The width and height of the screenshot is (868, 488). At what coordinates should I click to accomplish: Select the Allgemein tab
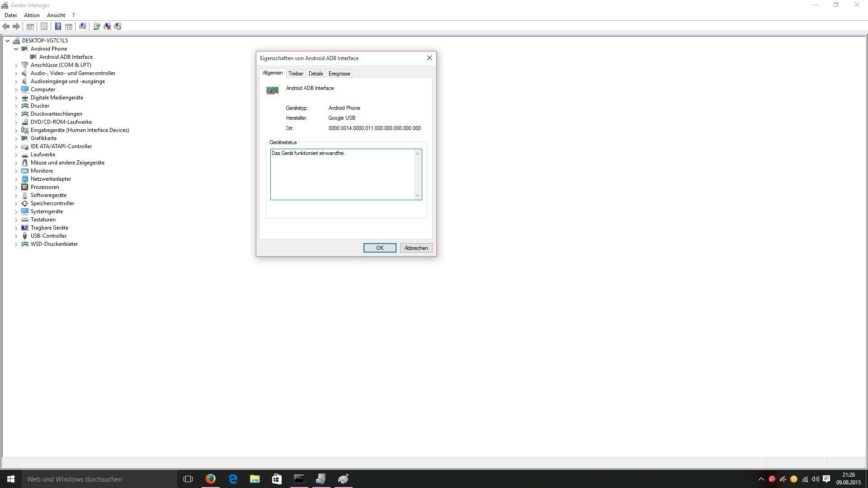(x=273, y=73)
